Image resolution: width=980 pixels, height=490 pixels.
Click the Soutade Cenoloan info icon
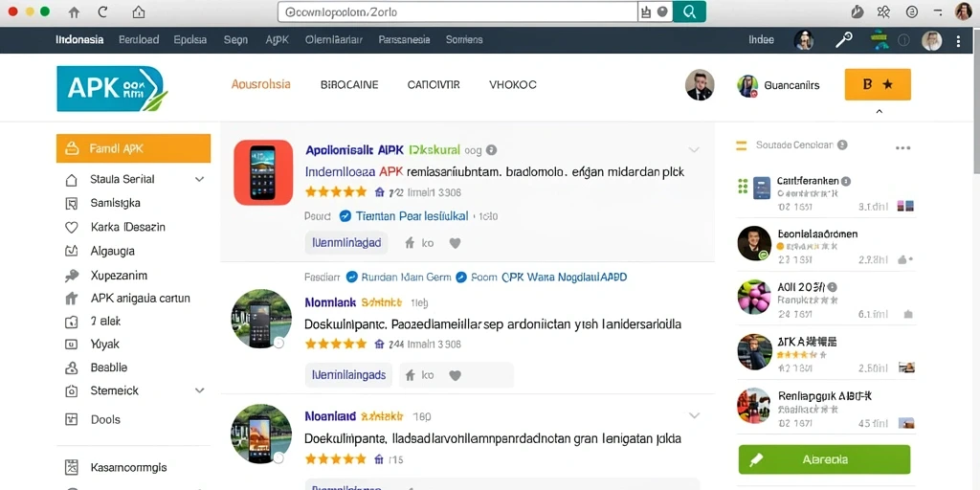842,145
